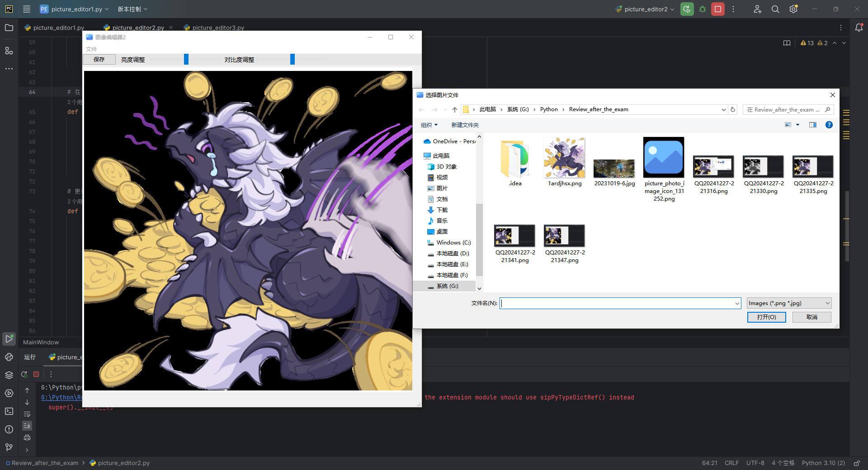Click 保存 save button in image editor
868x470 pixels.
click(x=99, y=60)
